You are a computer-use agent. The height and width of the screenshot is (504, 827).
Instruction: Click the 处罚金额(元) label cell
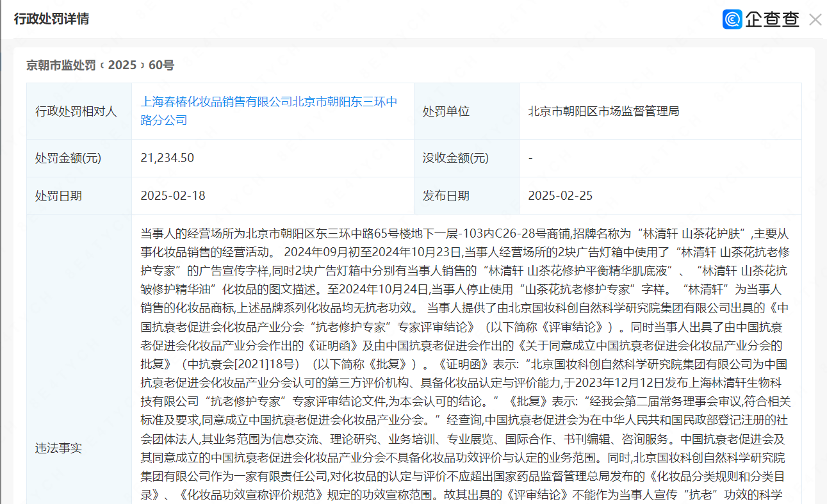[68, 158]
